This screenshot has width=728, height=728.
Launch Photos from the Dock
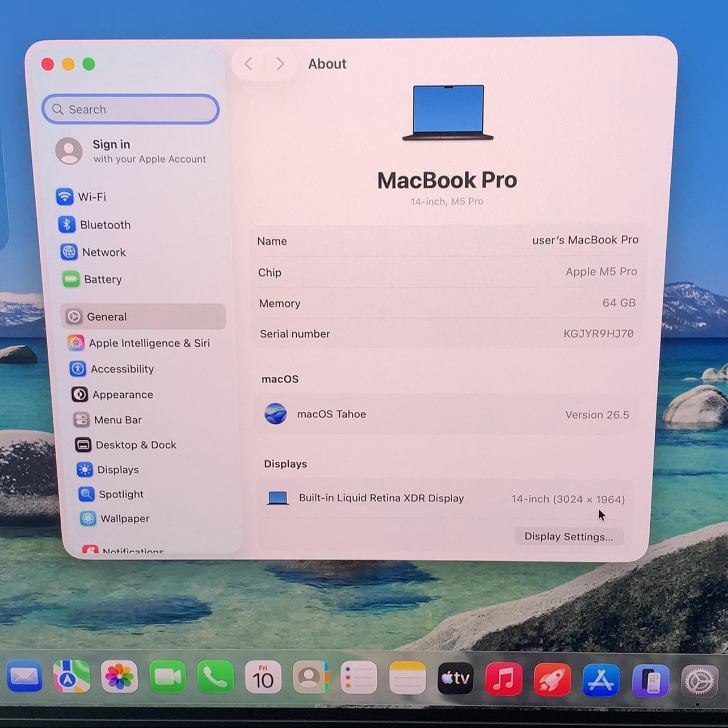coord(119,676)
